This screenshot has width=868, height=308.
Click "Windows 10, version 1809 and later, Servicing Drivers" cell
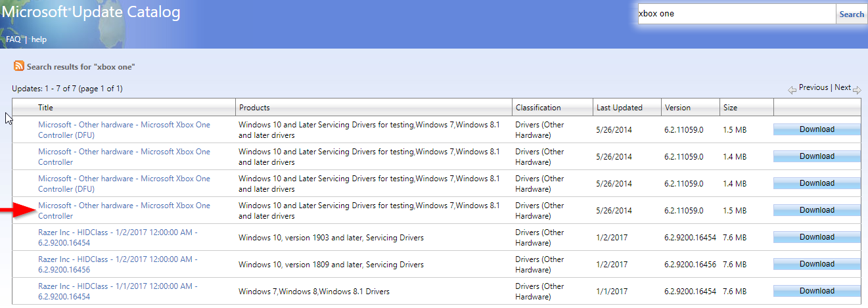click(x=331, y=265)
